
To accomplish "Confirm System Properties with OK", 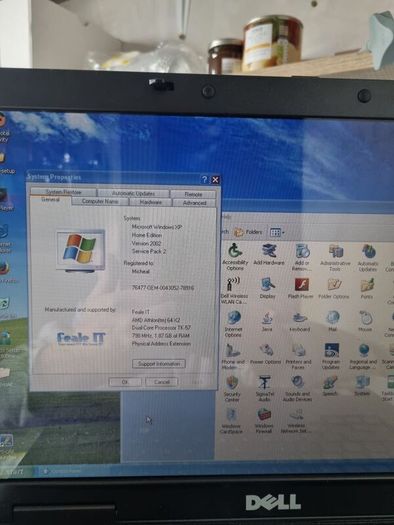I will pyautogui.click(x=125, y=382).
